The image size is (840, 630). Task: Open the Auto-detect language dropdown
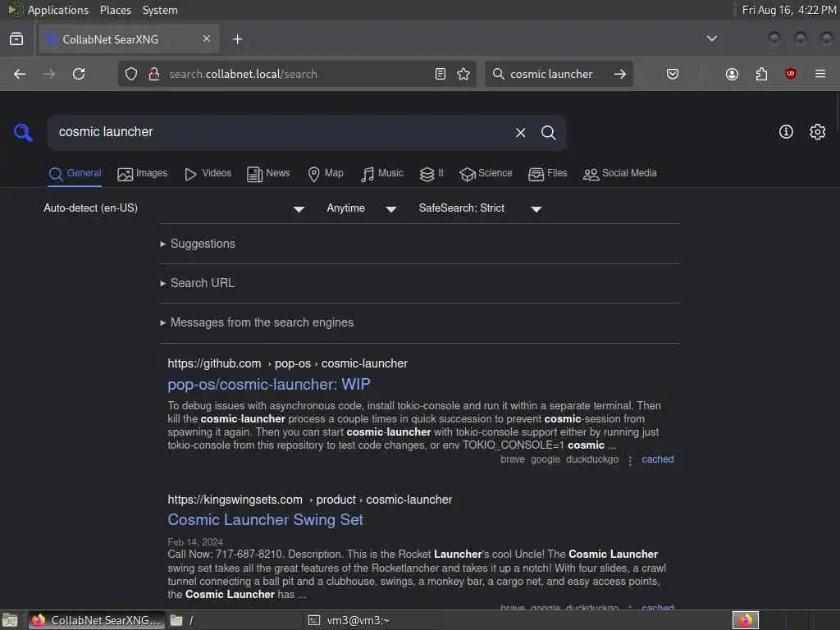[174, 208]
